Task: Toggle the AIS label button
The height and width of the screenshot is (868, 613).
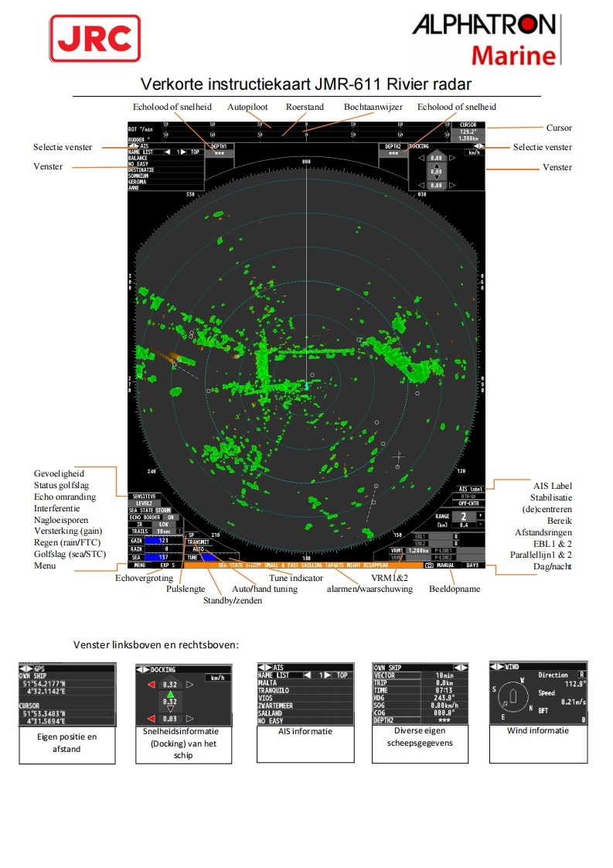Action: (471, 490)
